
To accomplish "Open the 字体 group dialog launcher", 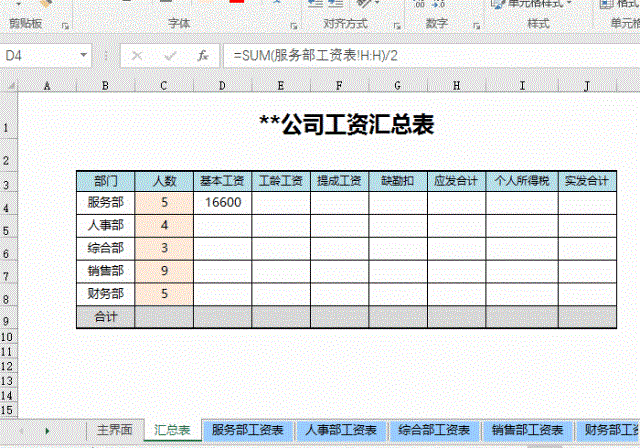I will click(x=293, y=26).
